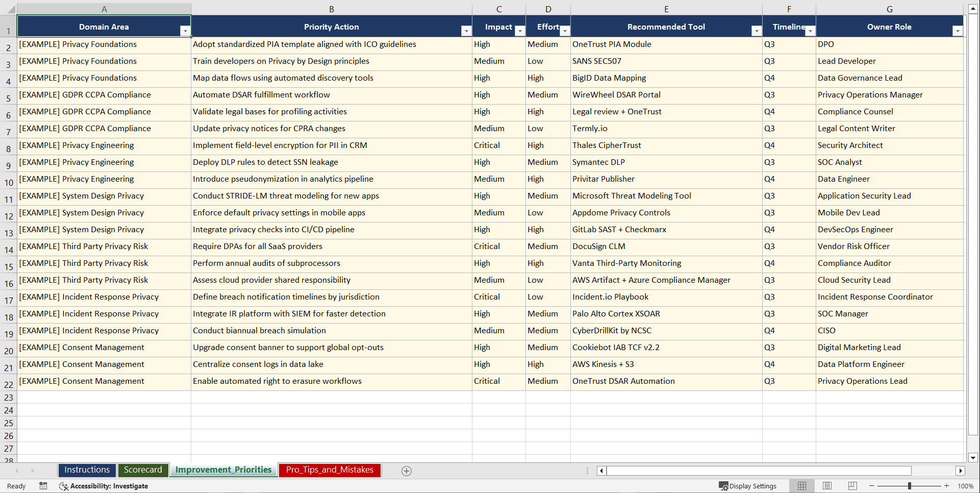The height and width of the screenshot is (493, 980).
Task: Click the next sheet navigation arrow
Action: pyautogui.click(x=32, y=471)
